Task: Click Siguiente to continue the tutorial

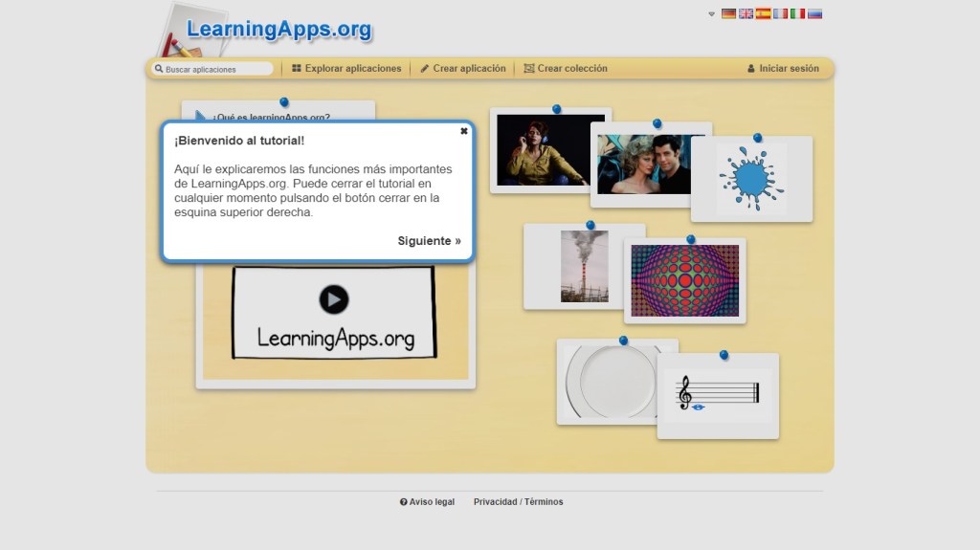Action: click(x=429, y=241)
